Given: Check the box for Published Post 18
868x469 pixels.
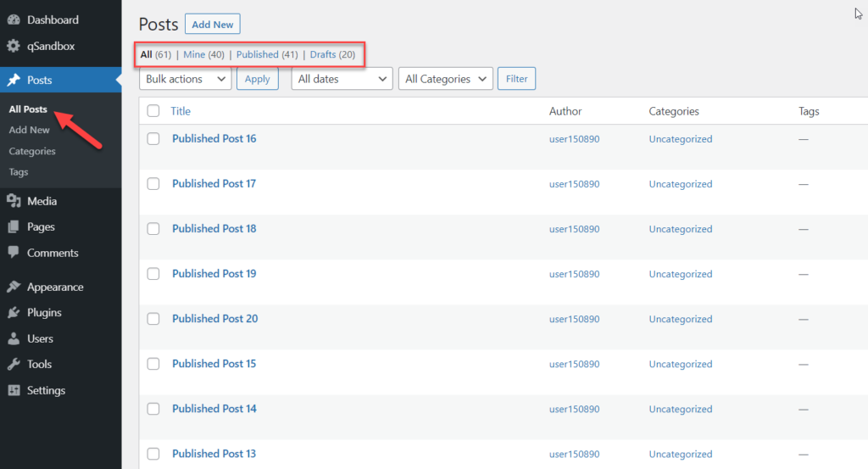Looking at the screenshot, I should click(x=153, y=229).
